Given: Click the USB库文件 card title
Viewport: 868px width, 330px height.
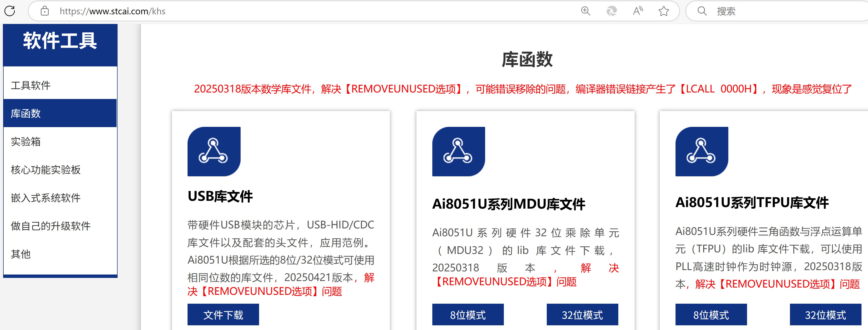Looking at the screenshot, I should pyautogui.click(x=220, y=196).
